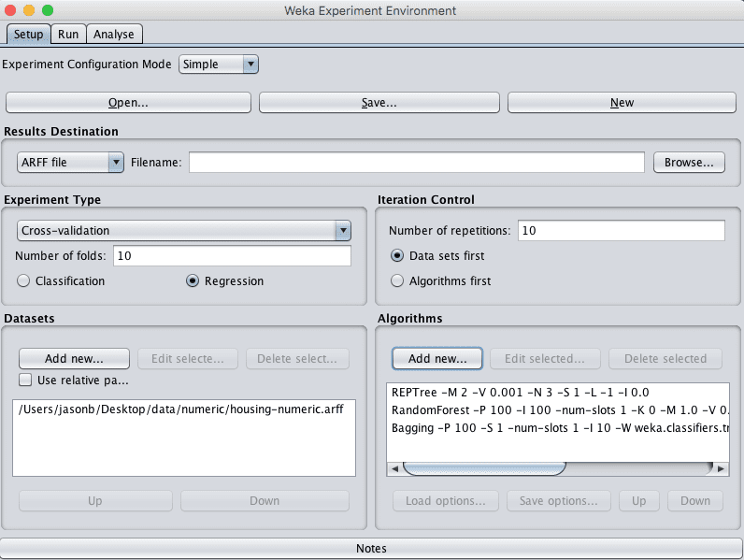Focus the Filename input field
The image size is (744, 560).
(x=417, y=163)
